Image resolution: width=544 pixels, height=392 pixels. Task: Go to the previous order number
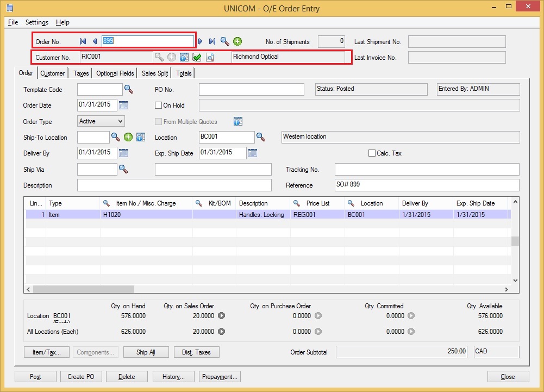click(95, 41)
